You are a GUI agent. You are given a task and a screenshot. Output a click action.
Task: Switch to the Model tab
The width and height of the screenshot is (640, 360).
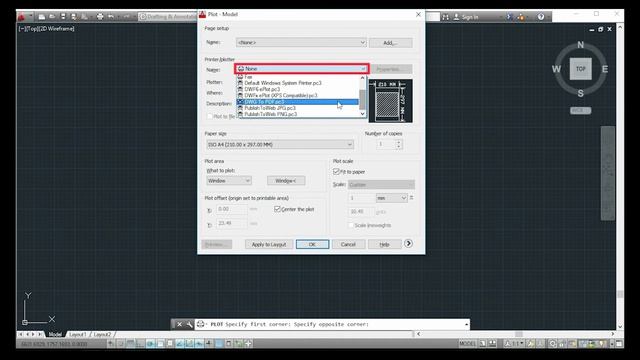point(55,334)
